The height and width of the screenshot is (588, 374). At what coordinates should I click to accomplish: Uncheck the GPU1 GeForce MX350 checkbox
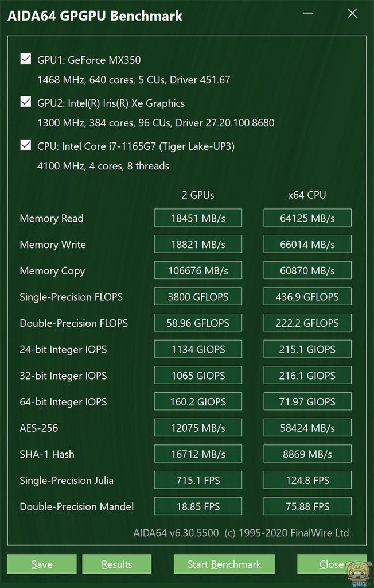tap(26, 59)
